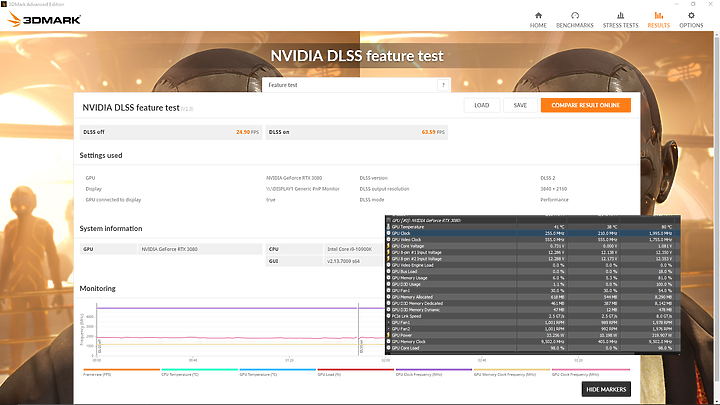Select the GPU Fan1 RPM sensor row
Viewport: 720px width, 405px height.
(x=533, y=322)
